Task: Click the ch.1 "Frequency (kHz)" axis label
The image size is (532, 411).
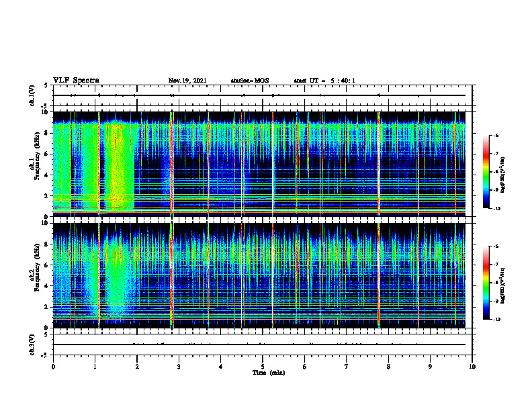Action: pyautogui.click(x=37, y=156)
